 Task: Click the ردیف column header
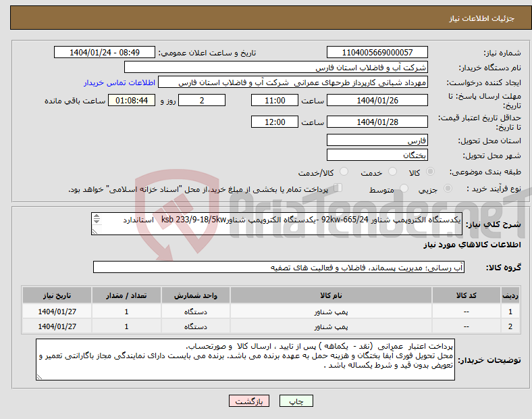click(x=510, y=295)
